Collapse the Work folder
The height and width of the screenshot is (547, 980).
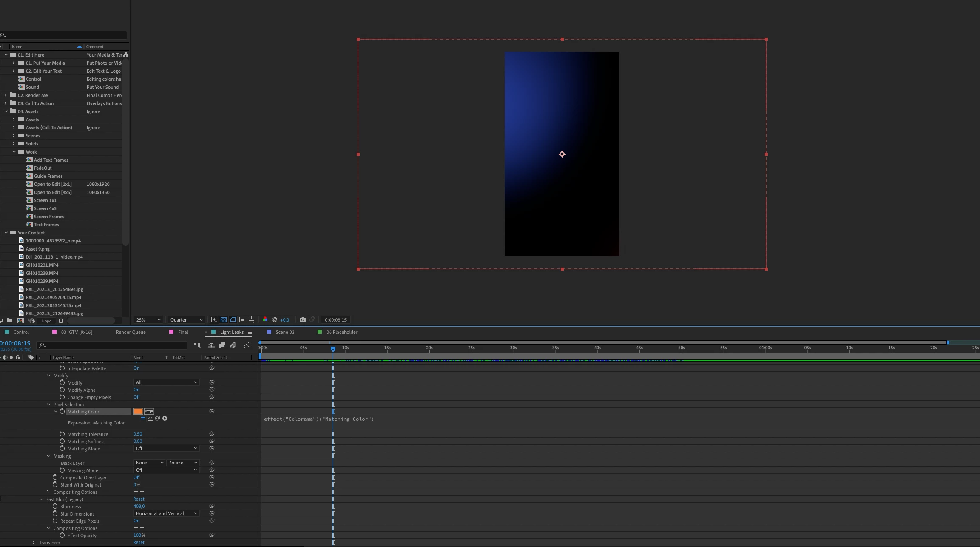pyautogui.click(x=14, y=152)
